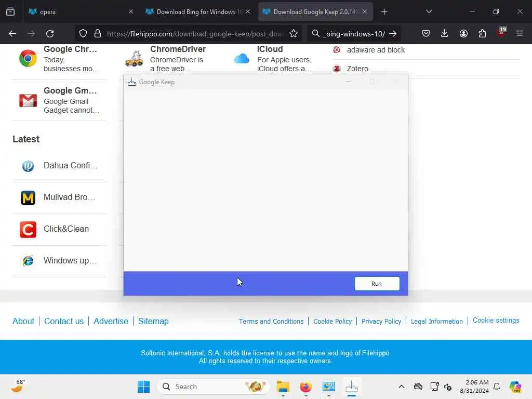Click the Click&Clean red C icon
The width and height of the screenshot is (532, 399).
28,229
